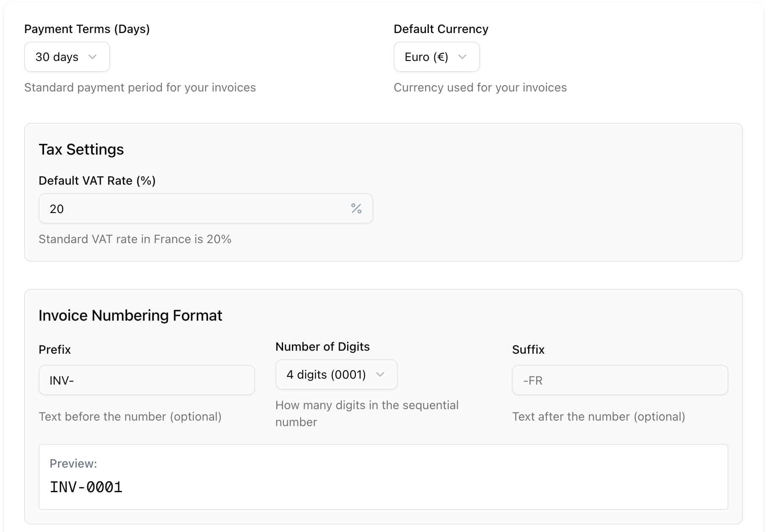Click the Default VAT Rate input field
Viewport: 767px width, 532px height.
click(206, 208)
